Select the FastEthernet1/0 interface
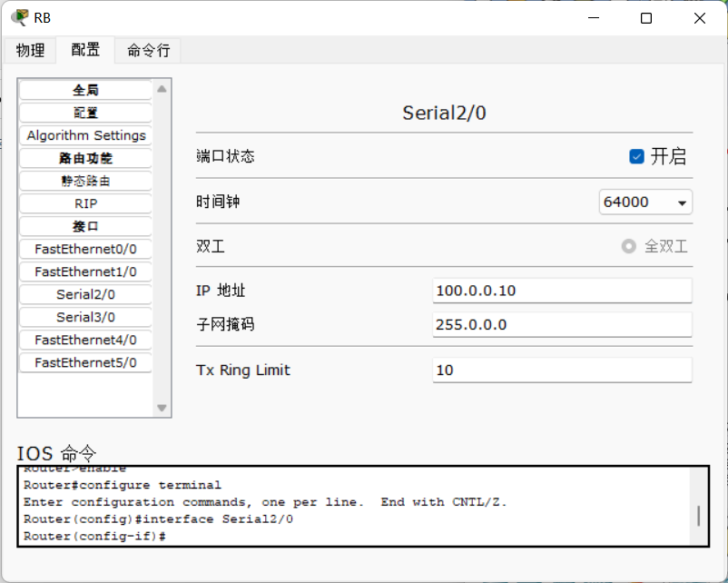Screen dimensions: 728x583 point(86,272)
